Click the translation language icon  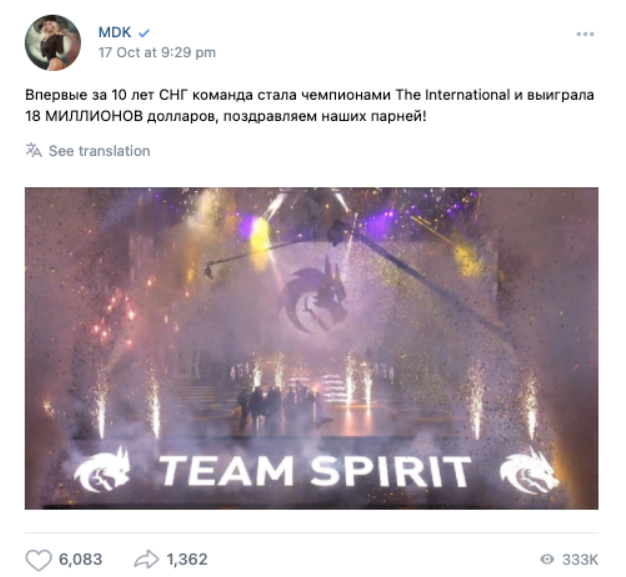click(34, 151)
